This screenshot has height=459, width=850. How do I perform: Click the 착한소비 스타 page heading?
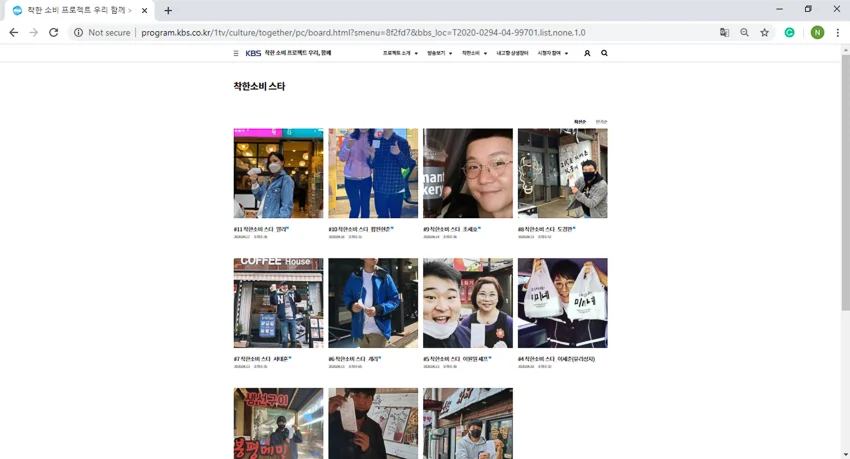point(259,86)
